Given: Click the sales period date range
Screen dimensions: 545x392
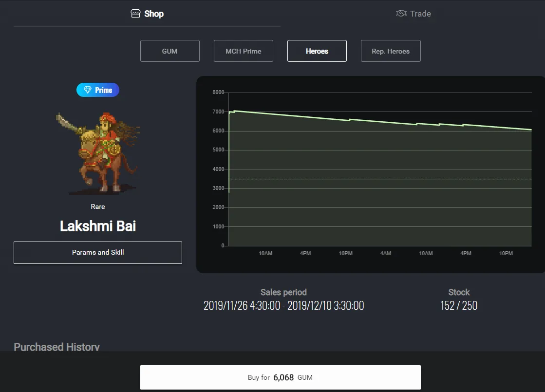Looking at the screenshot, I should click(283, 305).
